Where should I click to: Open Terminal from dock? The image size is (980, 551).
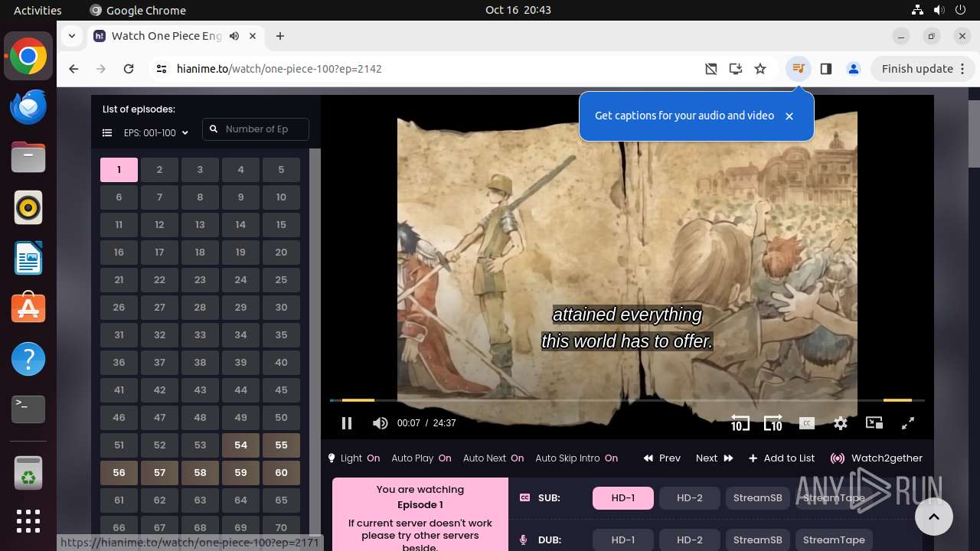point(28,409)
